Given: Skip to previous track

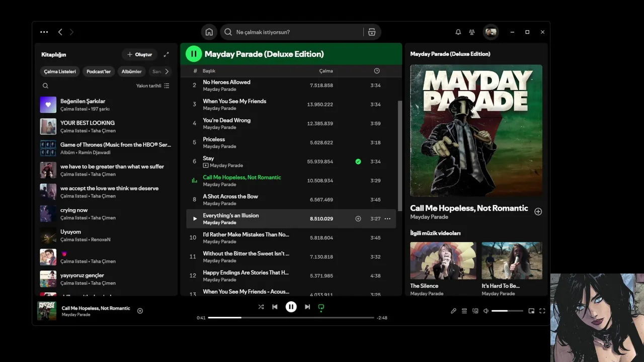Looking at the screenshot, I should [x=275, y=307].
